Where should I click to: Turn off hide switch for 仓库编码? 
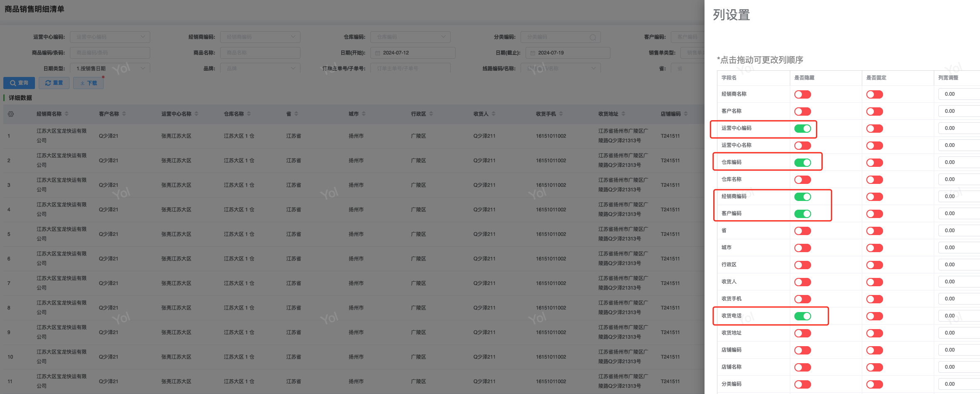click(x=803, y=163)
